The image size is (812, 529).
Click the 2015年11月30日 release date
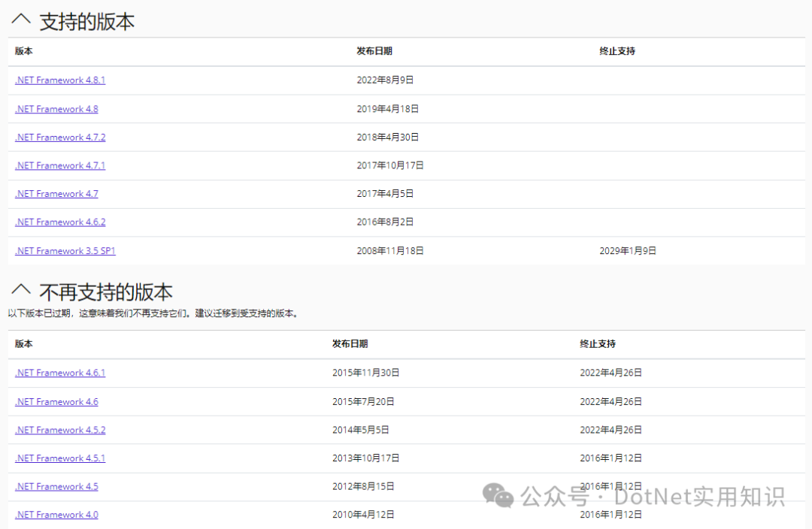365,373
